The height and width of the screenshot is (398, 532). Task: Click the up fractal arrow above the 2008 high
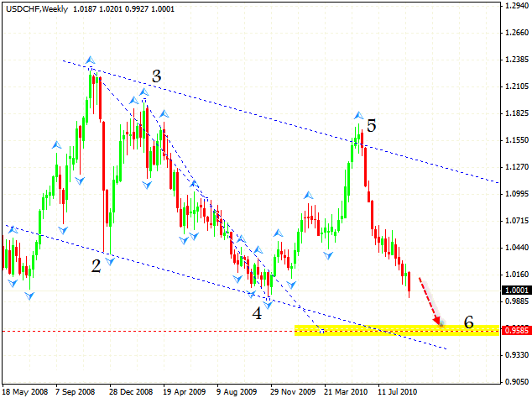click(x=91, y=60)
